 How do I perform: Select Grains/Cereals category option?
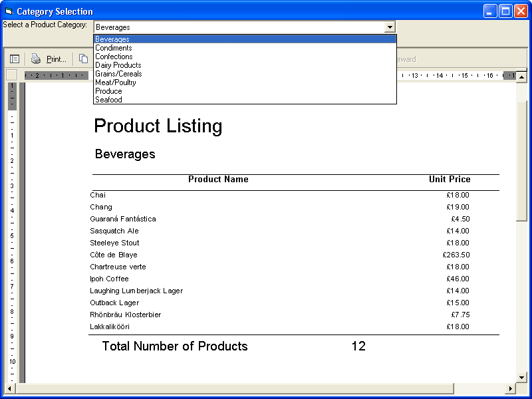point(245,74)
